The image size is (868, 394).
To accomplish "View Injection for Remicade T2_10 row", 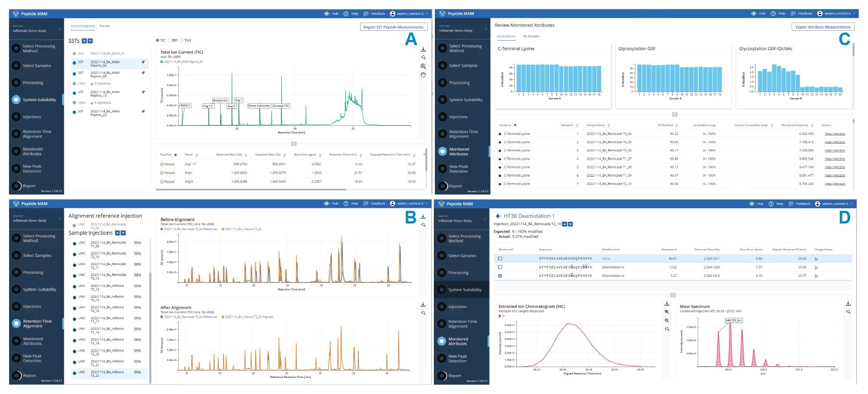I will [835, 184].
